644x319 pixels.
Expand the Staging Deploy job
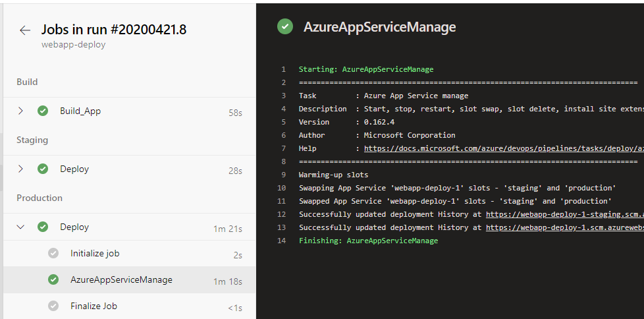point(20,169)
